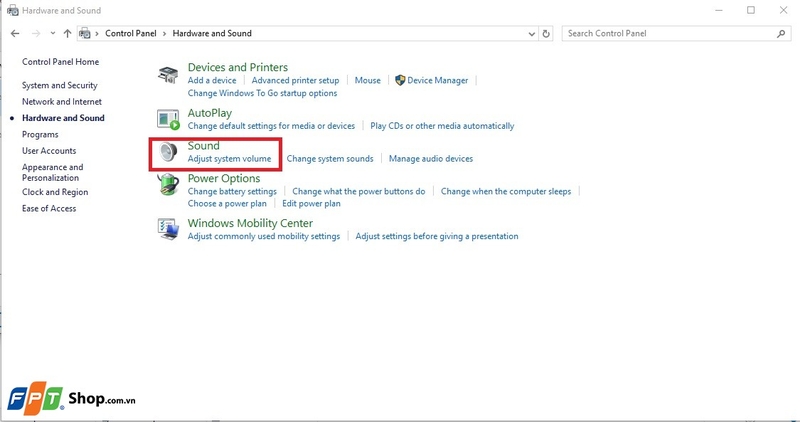The width and height of the screenshot is (800, 422).
Task: Click Change battery settings
Action: point(232,191)
